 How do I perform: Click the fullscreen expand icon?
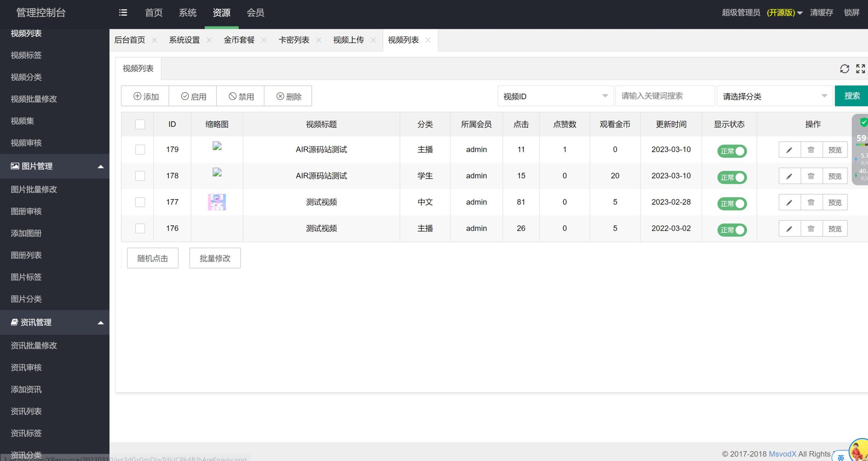860,69
